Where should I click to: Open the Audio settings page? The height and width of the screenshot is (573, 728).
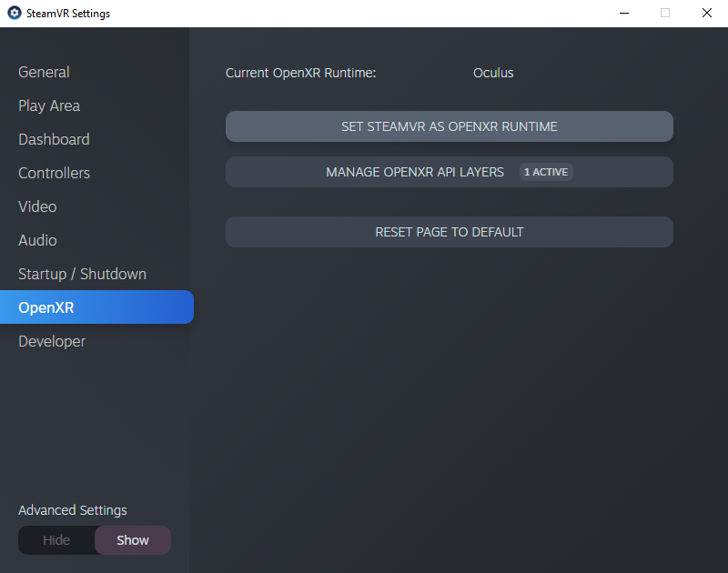click(37, 240)
